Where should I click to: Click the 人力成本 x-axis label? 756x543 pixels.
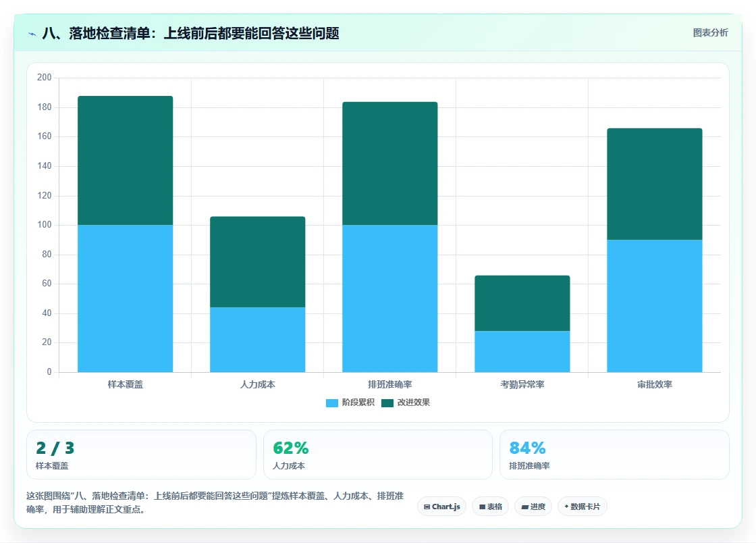[257, 384]
